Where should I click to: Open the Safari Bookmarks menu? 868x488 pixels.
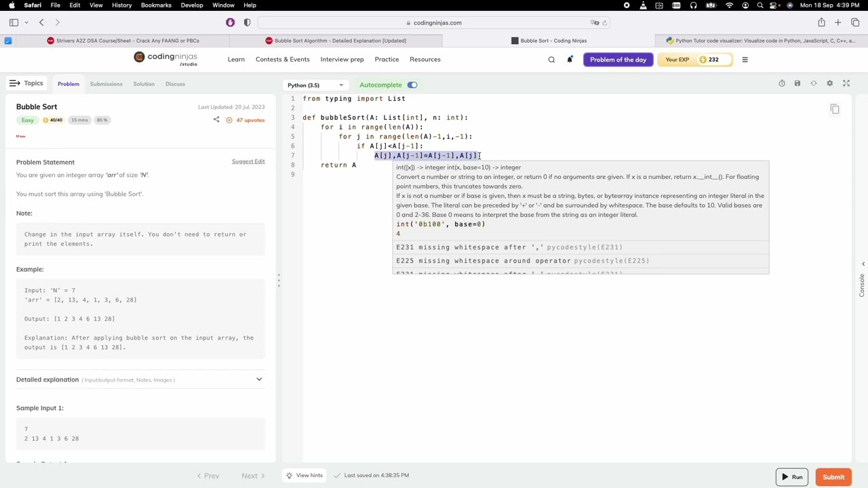pos(156,5)
